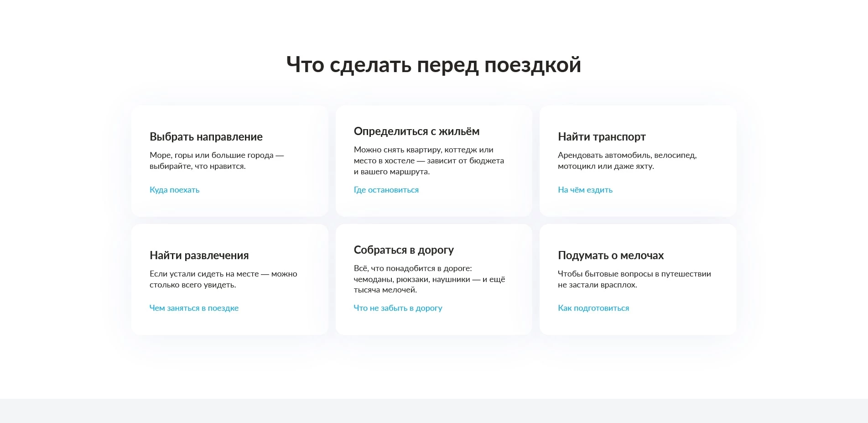
Task: Click the "Найти транспорт" card title
Action: (602, 137)
